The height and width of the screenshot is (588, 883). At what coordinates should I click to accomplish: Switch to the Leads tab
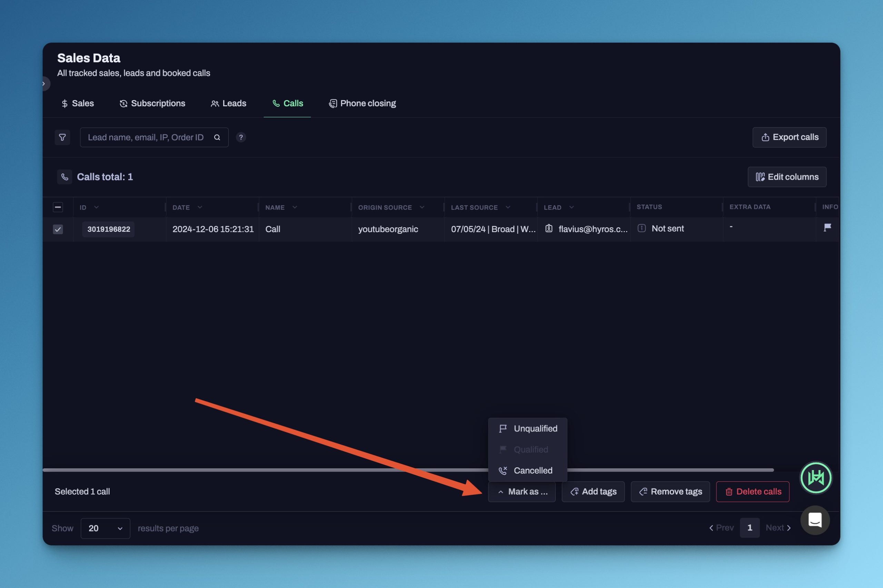click(228, 103)
